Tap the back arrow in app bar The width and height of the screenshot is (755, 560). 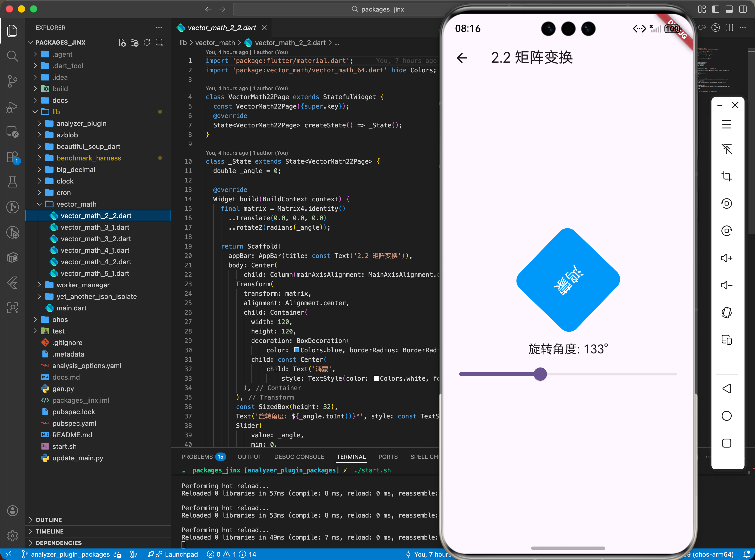tap(462, 58)
